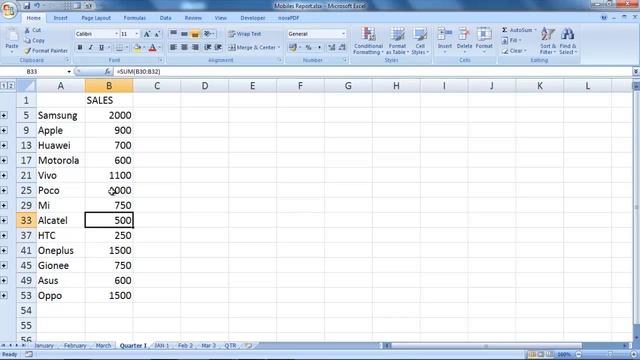Open Format as Table gallery
The image size is (640, 360).
click(x=397, y=41)
